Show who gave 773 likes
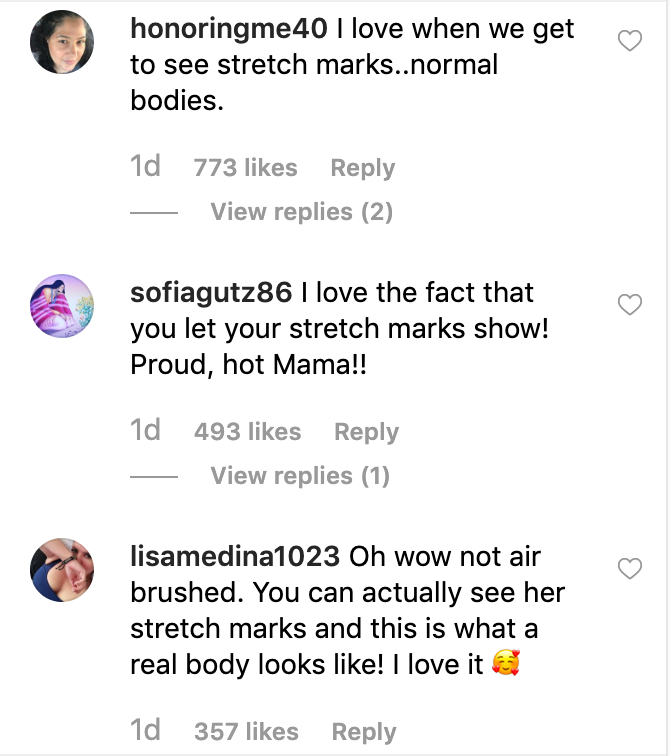Screen dimensions: 670x756 pos(246,168)
